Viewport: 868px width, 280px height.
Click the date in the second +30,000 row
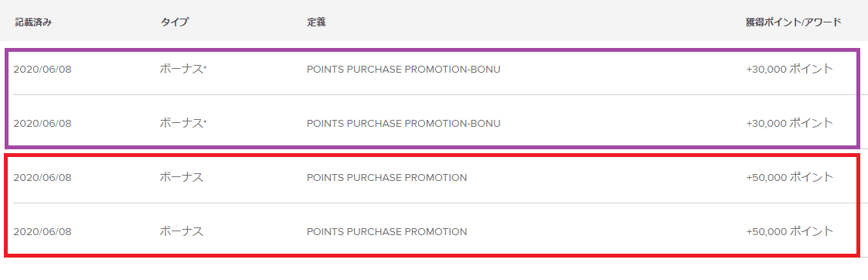(x=42, y=124)
